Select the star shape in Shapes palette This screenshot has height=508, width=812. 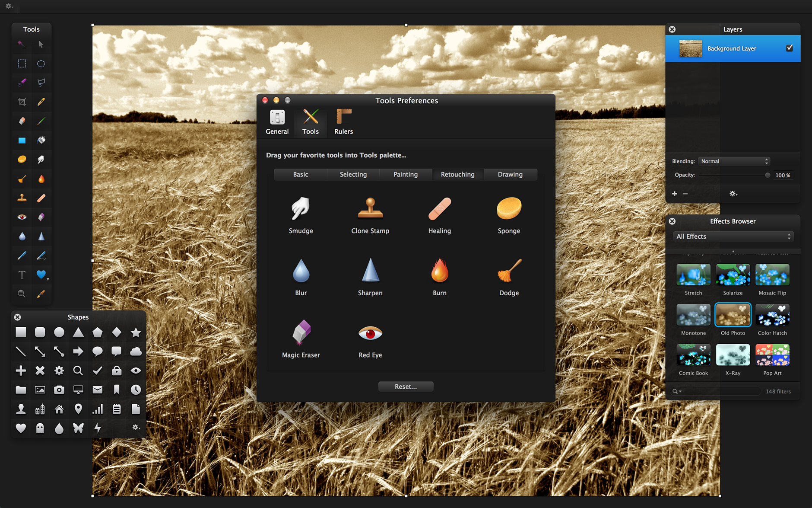click(x=136, y=332)
